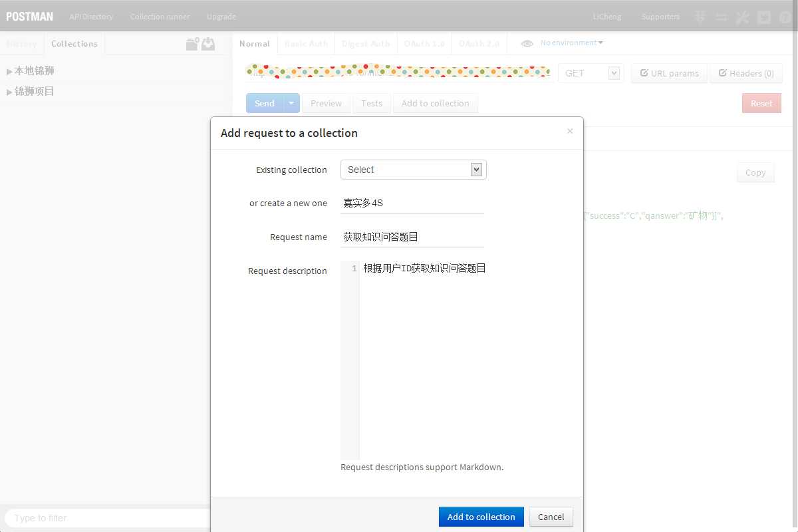Open the No environment dropdown
798x532 pixels.
pos(572,43)
